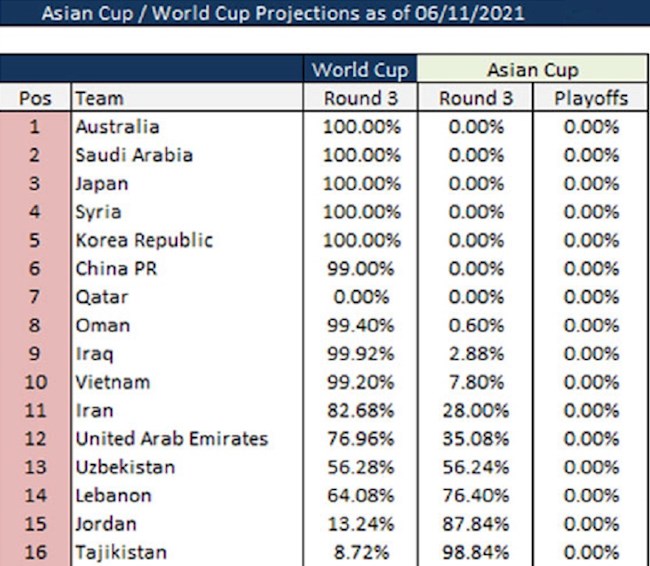
Task: Select China PR's 99.00% cell
Action: pyautogui.click(x=360, y=269)
